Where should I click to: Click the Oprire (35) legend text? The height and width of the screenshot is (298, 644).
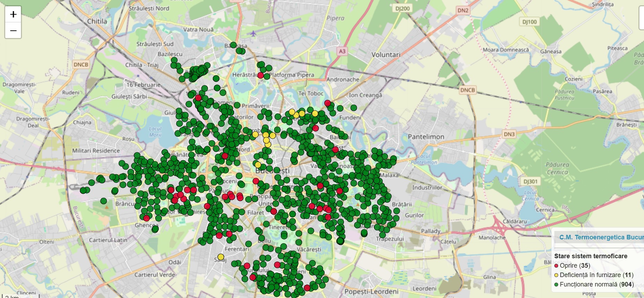point(575,266)
